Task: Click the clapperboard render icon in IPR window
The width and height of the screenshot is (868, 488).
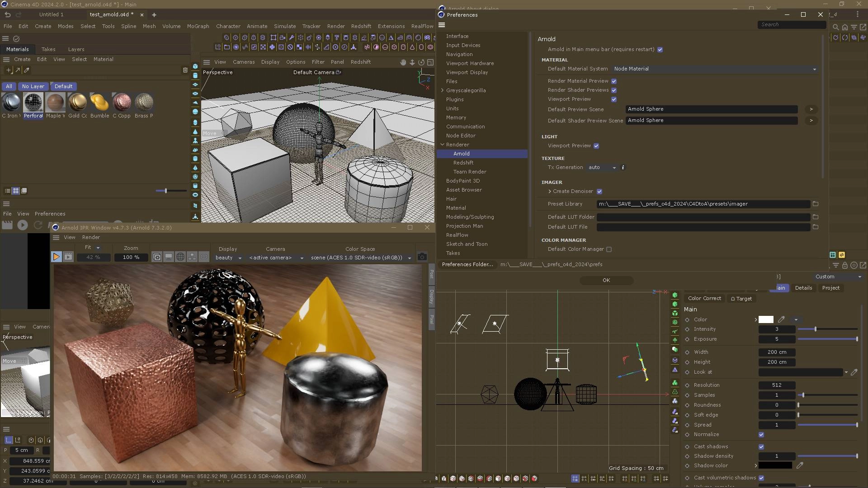Action: point(68,257)
